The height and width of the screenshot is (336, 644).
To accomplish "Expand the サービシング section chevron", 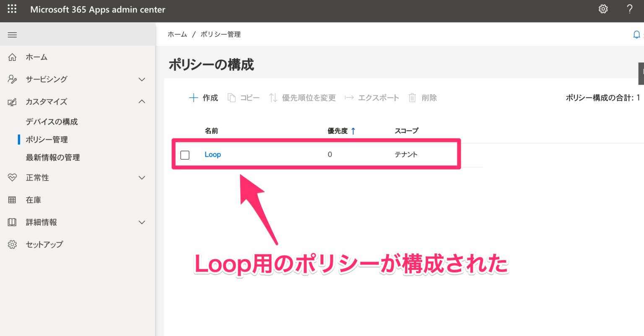I will click(142, 79).
